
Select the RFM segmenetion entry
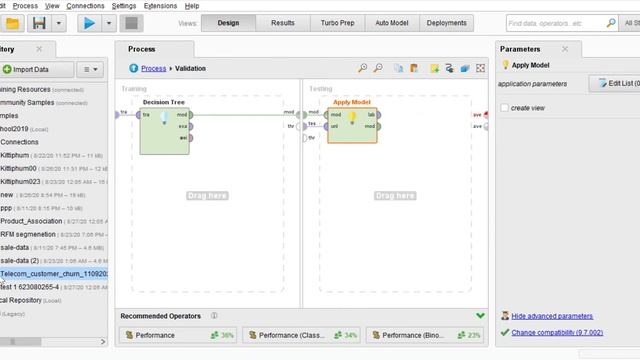tap(53, 234)
